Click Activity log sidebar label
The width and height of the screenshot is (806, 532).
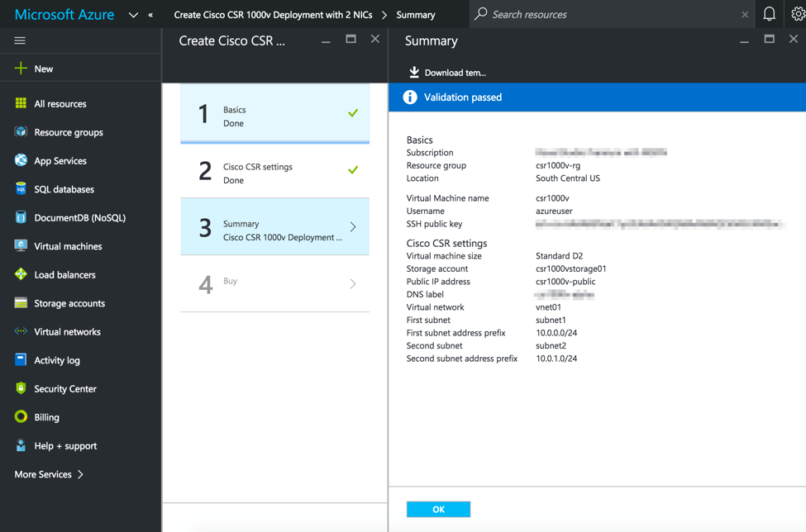[x=57, y=360]
